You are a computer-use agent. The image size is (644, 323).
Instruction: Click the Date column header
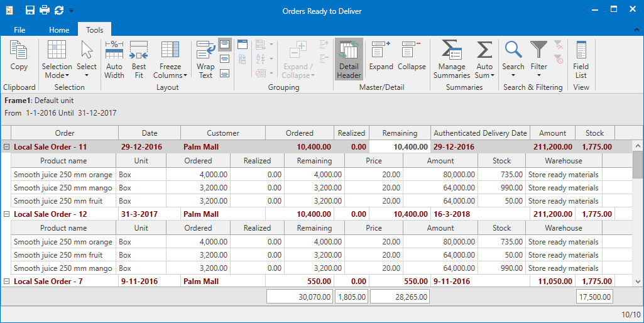click(x=150, y=133)
